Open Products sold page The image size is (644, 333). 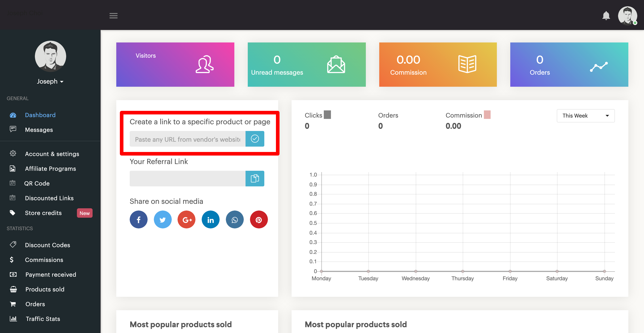tap(45, 289)
